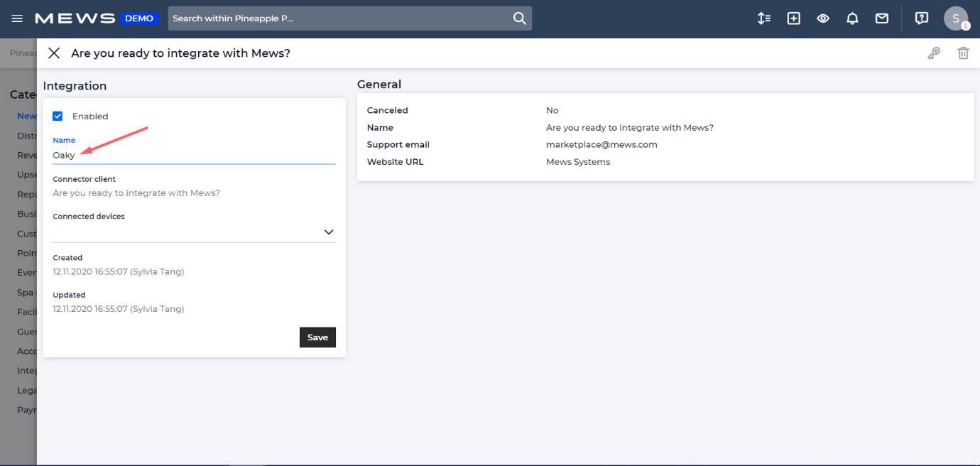Click the Name field containing "Oaky"
This screenshot has width=980, height=466.
click(194, 155)
